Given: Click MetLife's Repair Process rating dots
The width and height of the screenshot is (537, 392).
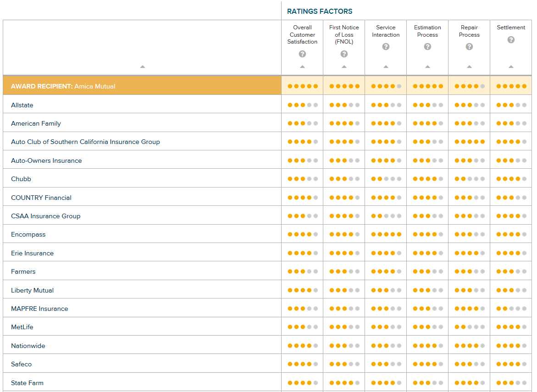Looking at the screenshot, I should pyautogui.click(x=470, y=327).
